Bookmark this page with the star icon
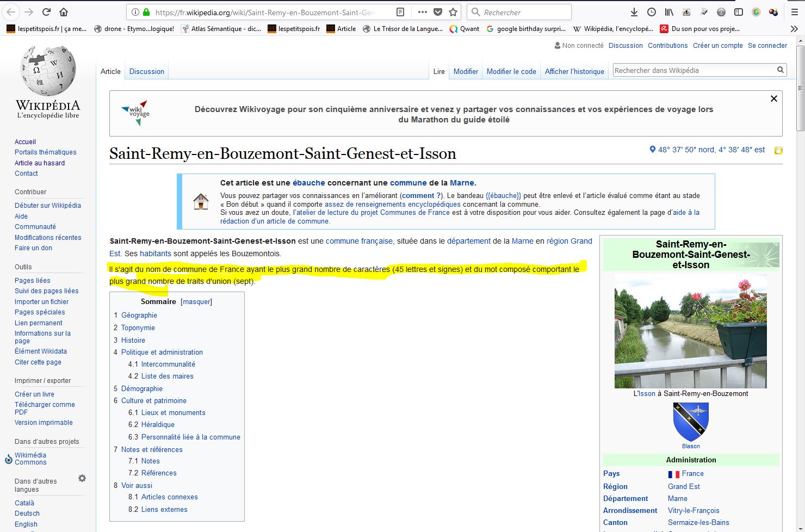 click(x=453, y=12)
